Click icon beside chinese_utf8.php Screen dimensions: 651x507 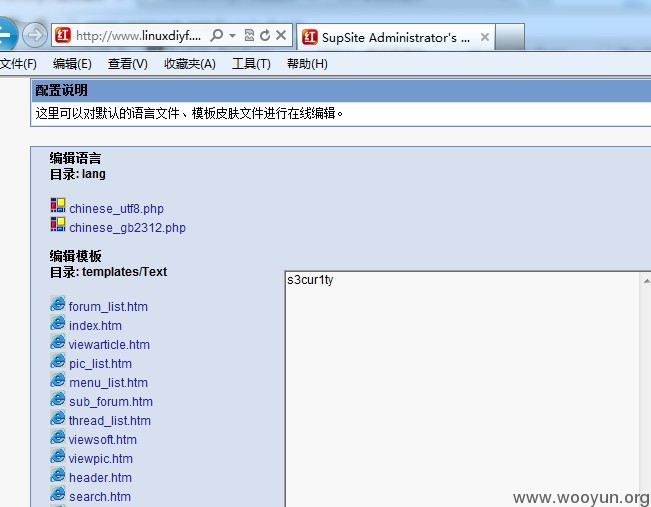click(58, 205)
